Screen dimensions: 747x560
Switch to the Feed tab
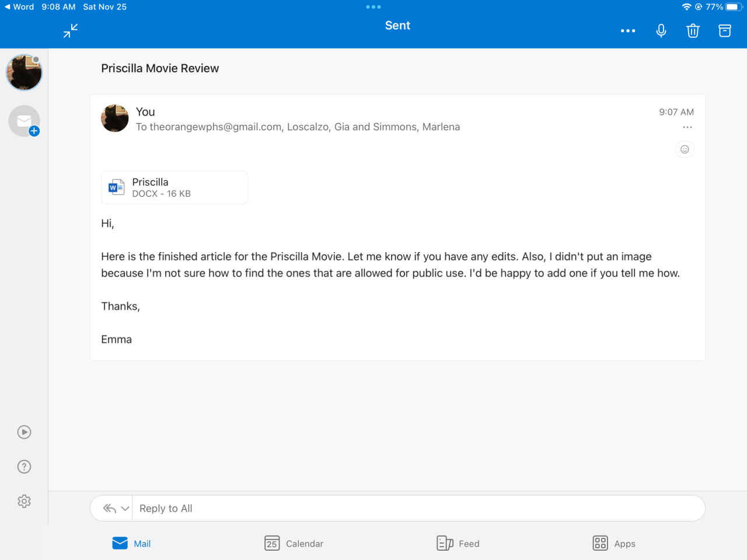click(x=458, y=544)
